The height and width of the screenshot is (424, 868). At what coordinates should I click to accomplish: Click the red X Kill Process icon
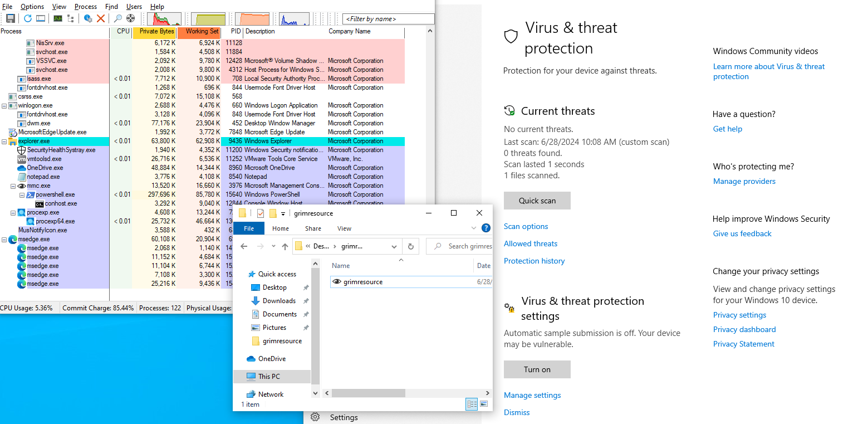101,18
